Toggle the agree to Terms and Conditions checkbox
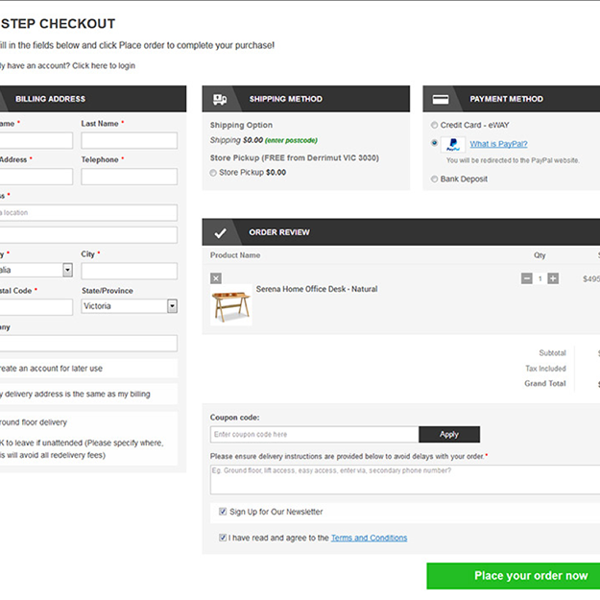The width and height of the screenshot is (600, 600). point(223,538)
